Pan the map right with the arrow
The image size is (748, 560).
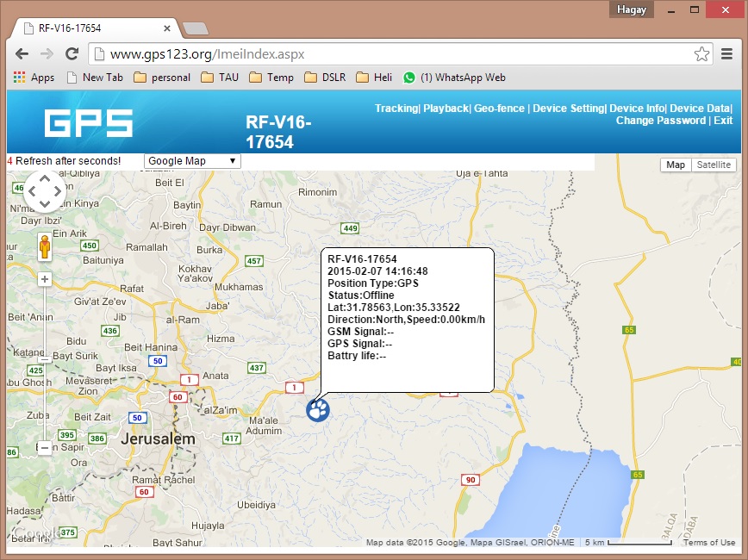[57, 191]
